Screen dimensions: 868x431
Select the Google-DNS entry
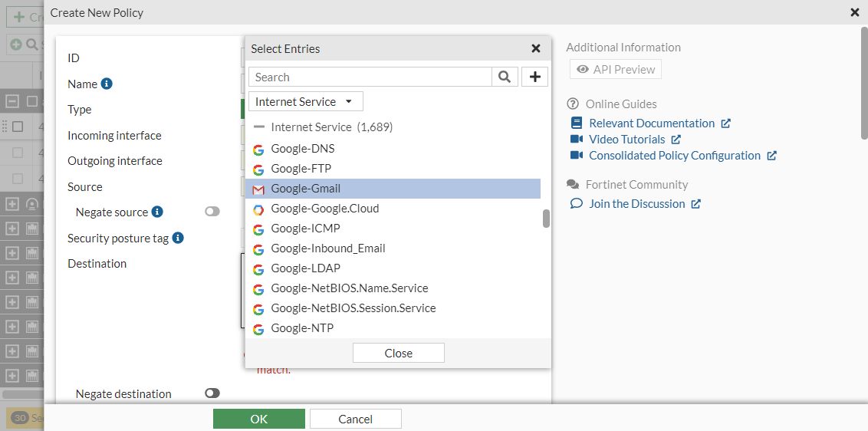click(x=302, y=149)
